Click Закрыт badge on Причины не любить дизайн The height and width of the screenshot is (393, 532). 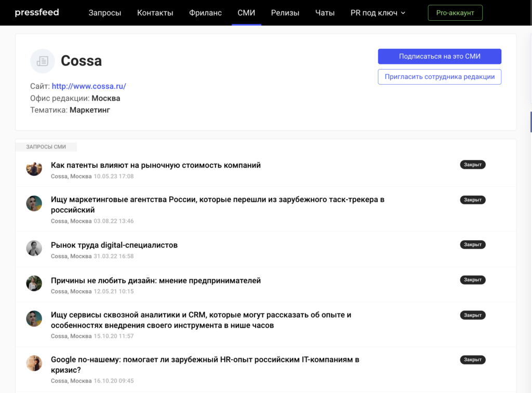(x=473, y=280)
